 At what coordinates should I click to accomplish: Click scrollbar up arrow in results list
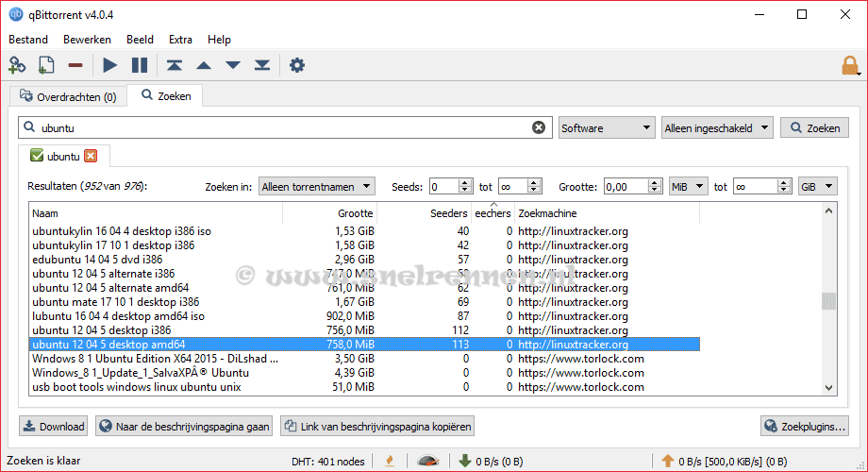pos(828,211)
